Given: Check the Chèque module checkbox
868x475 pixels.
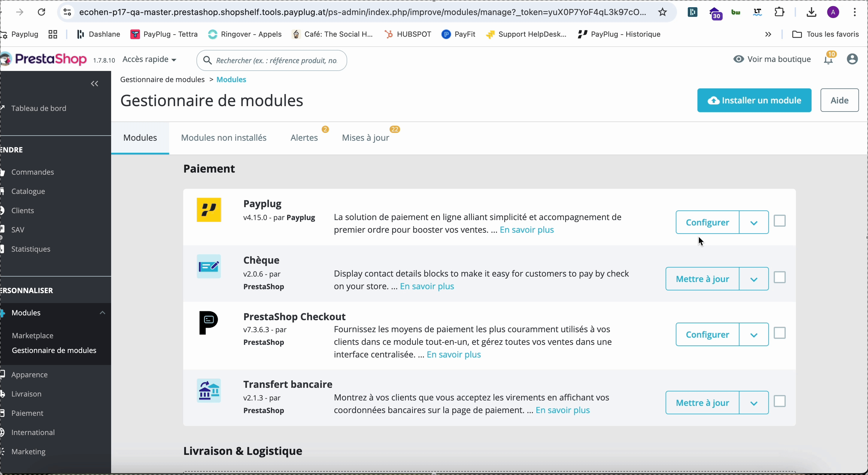Looking at the screenshot, I should pos(780,278).
